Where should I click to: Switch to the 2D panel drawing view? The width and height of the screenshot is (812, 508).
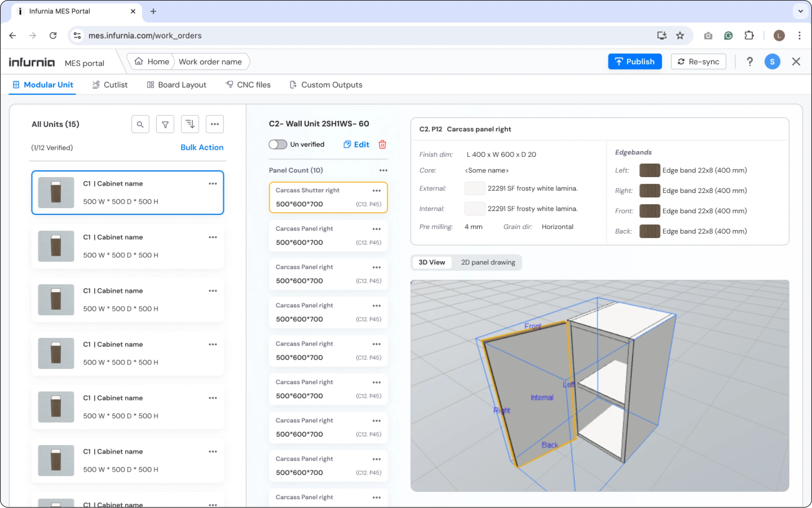[488, 262]
